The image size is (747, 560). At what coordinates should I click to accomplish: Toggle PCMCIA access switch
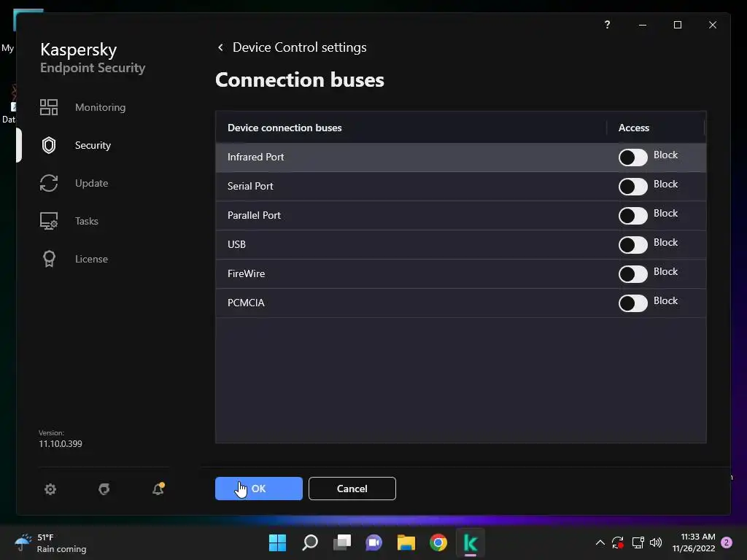[x=632, y=303]
